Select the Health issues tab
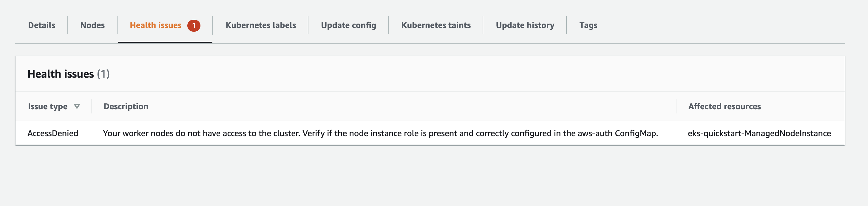 [156, 25]
